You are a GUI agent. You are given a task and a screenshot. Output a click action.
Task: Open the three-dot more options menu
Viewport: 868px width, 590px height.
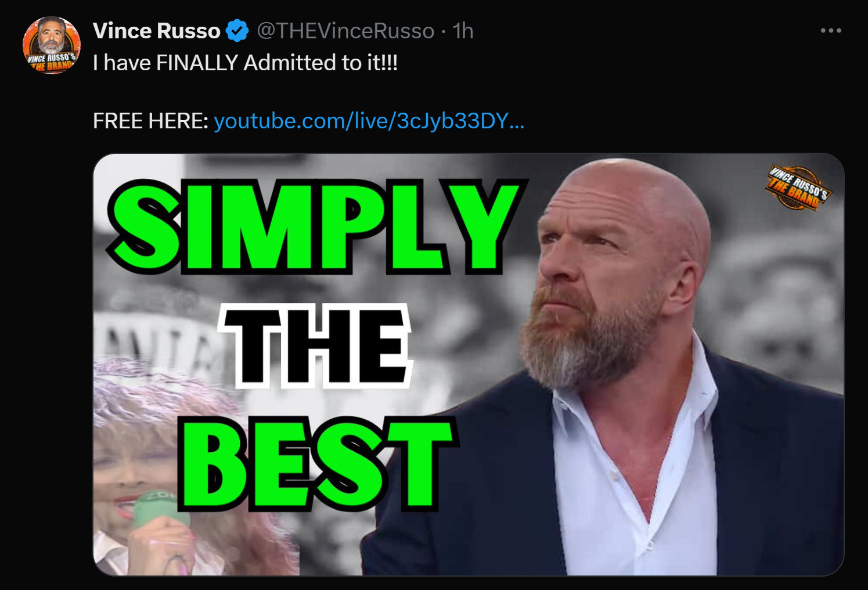click(x=831, y=31)
